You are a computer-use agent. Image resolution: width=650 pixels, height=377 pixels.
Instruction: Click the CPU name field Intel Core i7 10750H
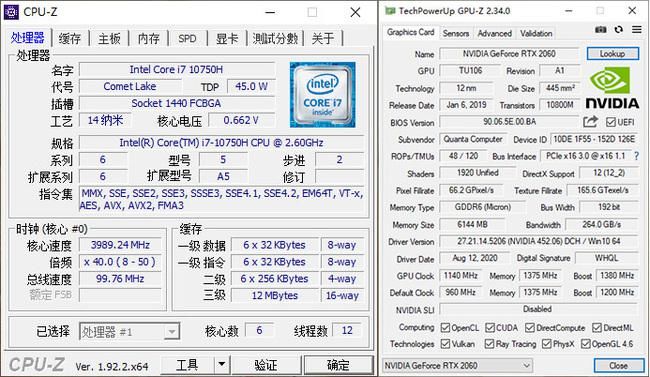tap(177, 69)
